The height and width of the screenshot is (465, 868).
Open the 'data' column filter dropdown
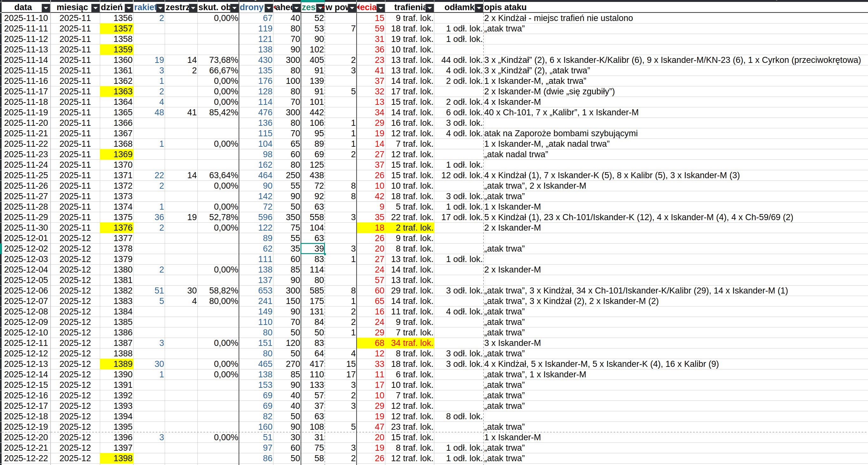pos(46,8)
